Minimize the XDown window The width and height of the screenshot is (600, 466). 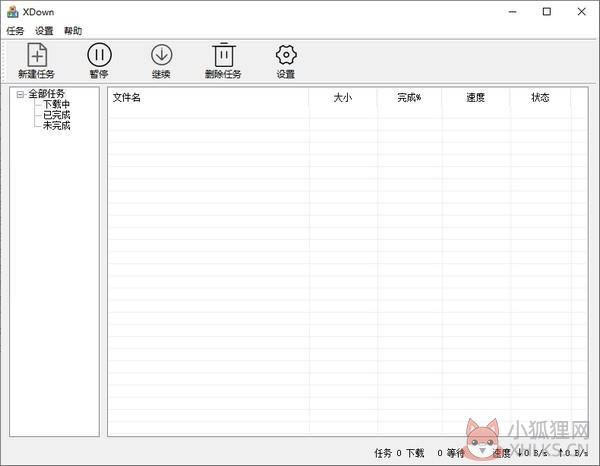point(512,12)
